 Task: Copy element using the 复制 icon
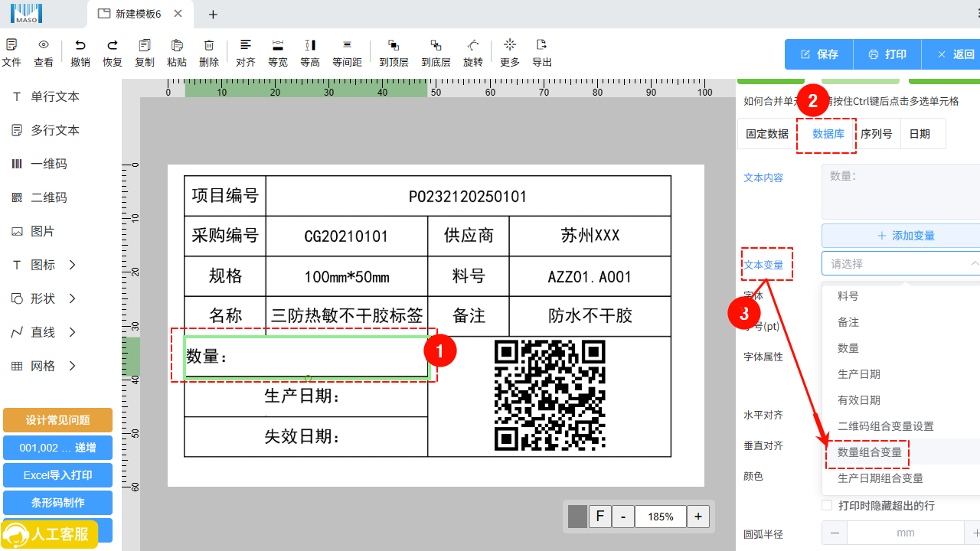145,45
